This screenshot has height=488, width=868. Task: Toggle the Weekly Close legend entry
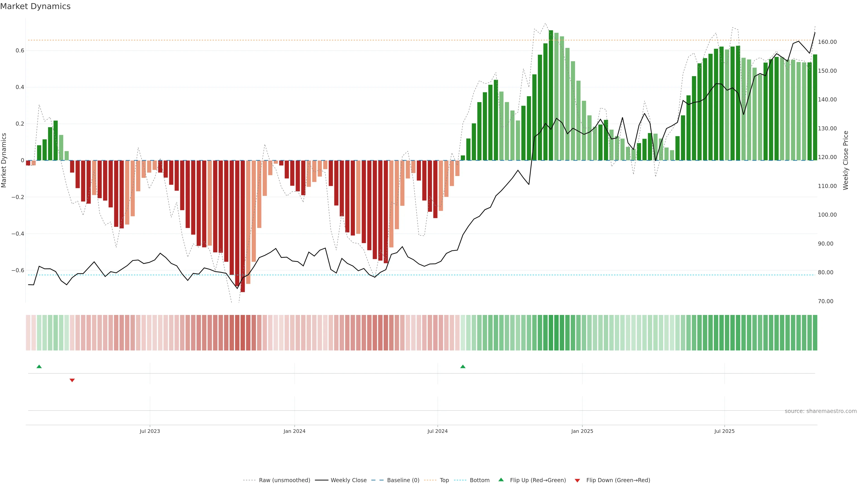click(348, 480)
